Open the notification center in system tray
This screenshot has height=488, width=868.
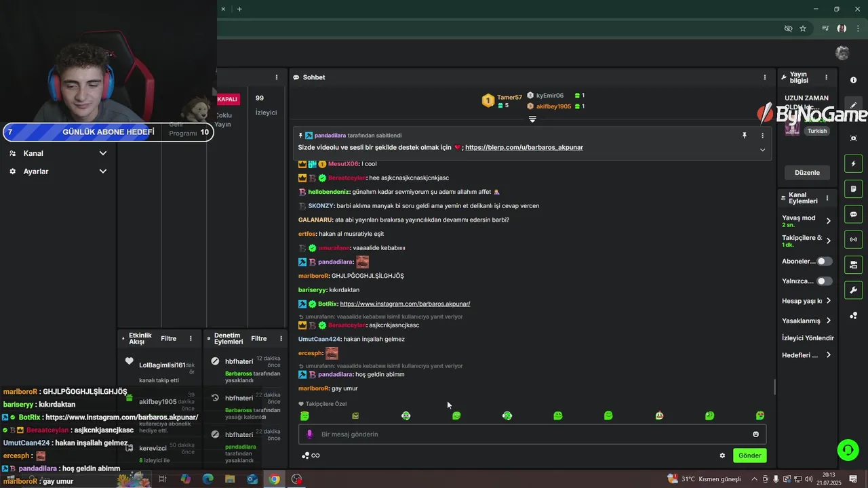tap(853, 479)
